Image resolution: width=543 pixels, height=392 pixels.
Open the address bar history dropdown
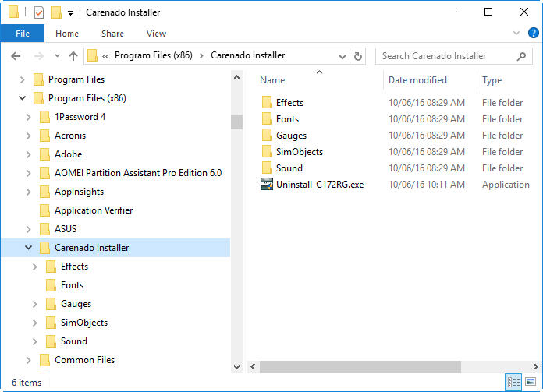pyautogui.click(x=342, y=56)
